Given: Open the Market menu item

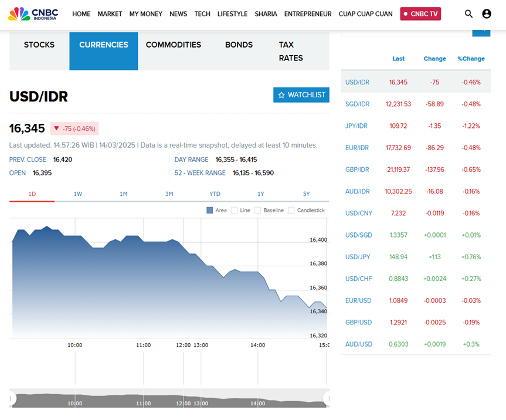Looking at the screenshot, I should (x=110, y=13).
